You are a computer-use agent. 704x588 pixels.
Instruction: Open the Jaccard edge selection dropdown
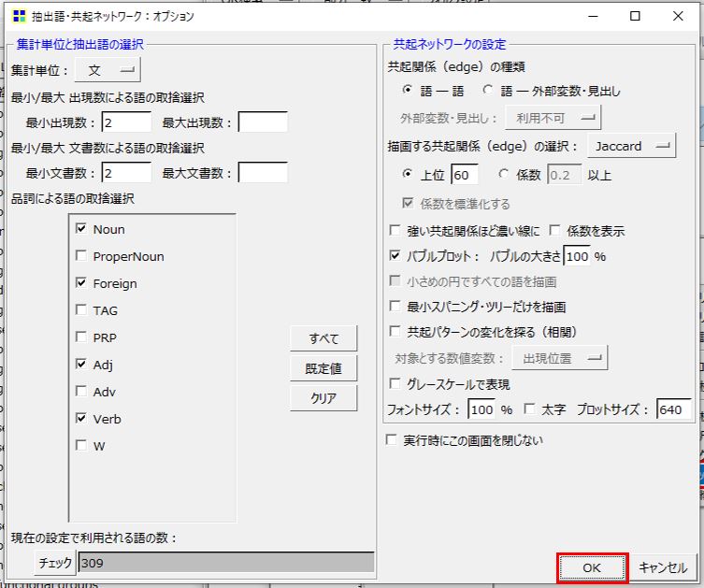point(631,146)
